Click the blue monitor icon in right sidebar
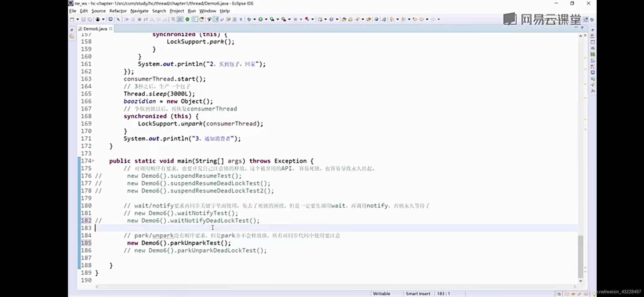 (593, 73)
